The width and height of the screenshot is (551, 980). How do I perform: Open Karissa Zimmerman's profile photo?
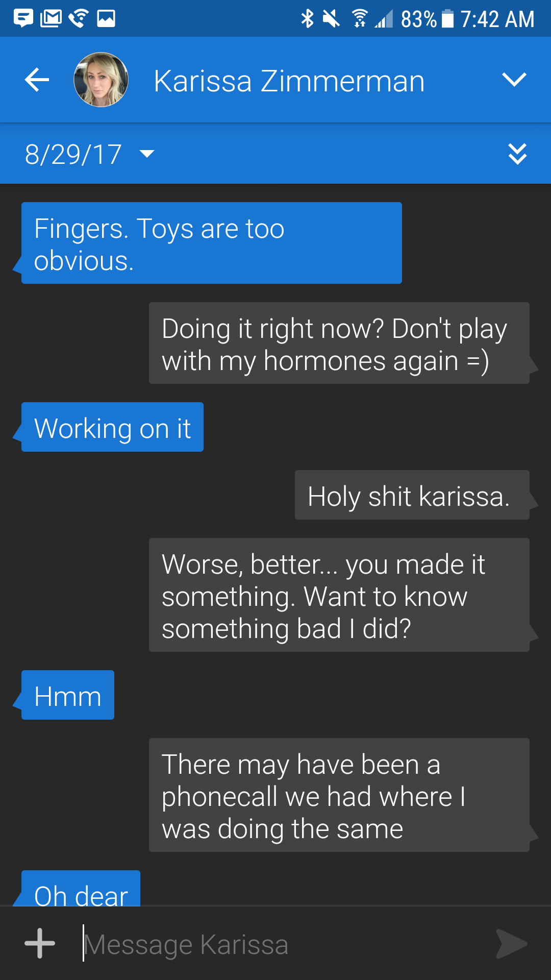pos(101,80)
